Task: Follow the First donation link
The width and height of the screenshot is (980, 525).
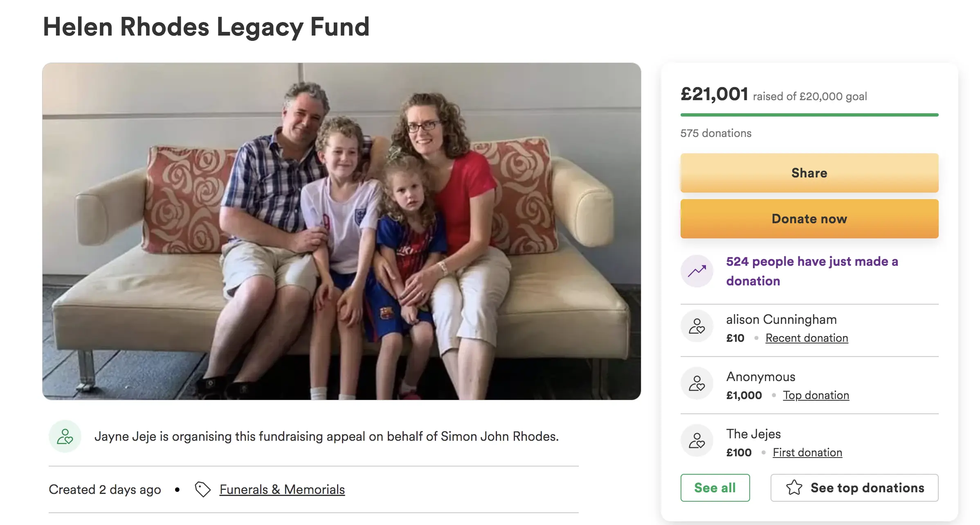Action: pyautogui.click(x=807, y=453)
